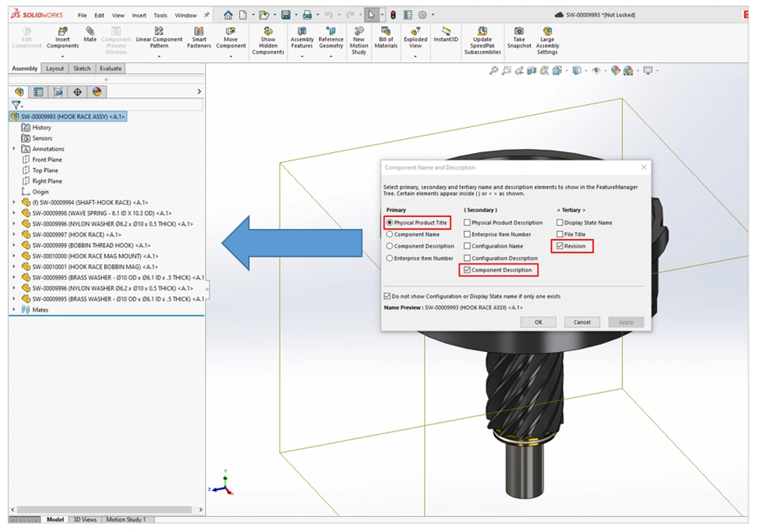Switch to the Evaluate tab
This screenshot has height=532, width=758.
(x=111, y=69)
